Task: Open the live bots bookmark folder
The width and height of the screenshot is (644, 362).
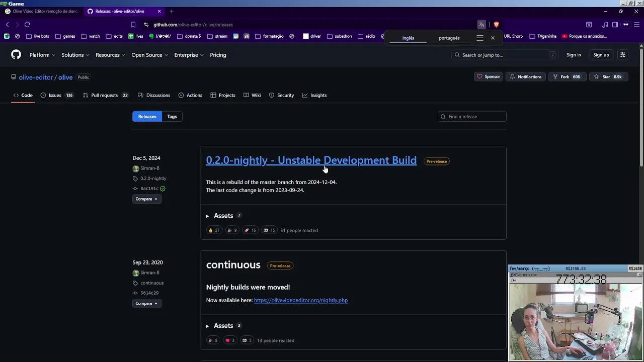Action: point(38,36)
